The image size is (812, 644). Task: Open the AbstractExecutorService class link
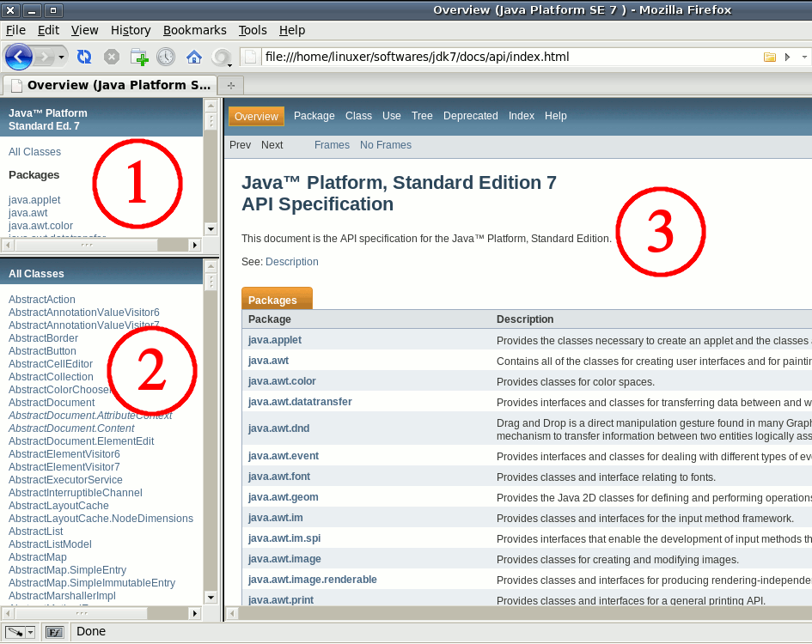tap(65, 480)
